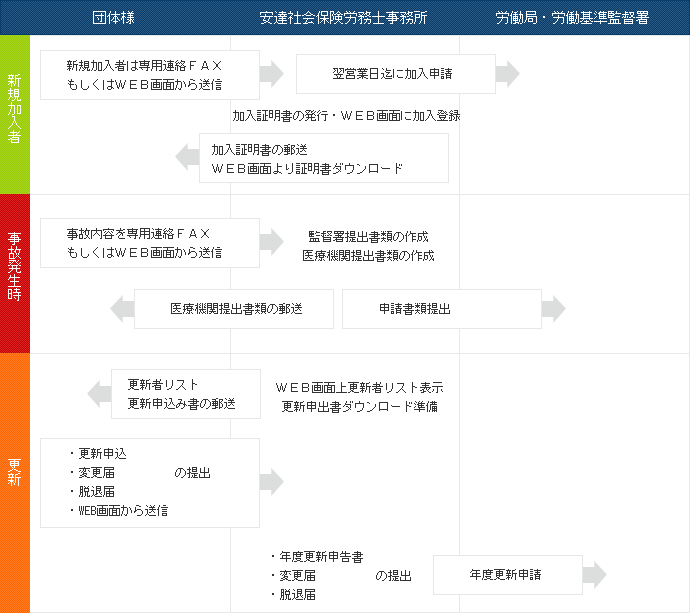Click 医療機関提出書類の作成 text
The image size is (690, 613).
(x=368, y=256)
